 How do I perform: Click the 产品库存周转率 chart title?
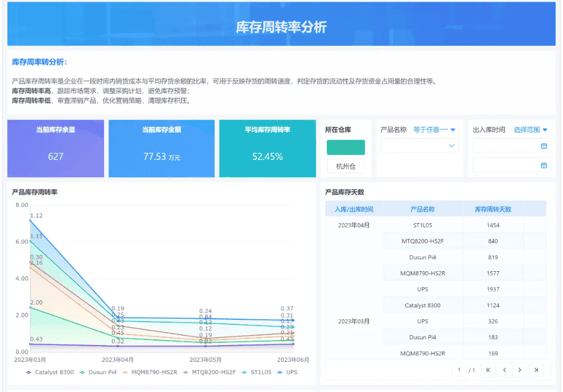[x=35, y=192]
